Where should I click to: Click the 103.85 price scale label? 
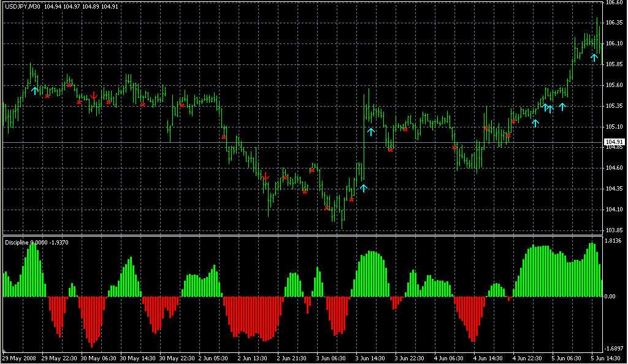(x=614, y=230)
